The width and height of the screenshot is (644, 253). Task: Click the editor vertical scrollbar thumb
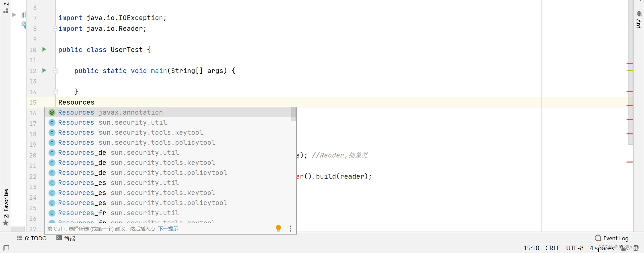[x=631, y=72]
